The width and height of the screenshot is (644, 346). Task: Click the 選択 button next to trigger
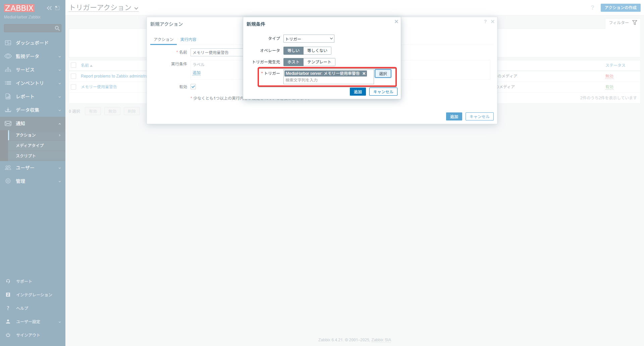tap(383, 73)
